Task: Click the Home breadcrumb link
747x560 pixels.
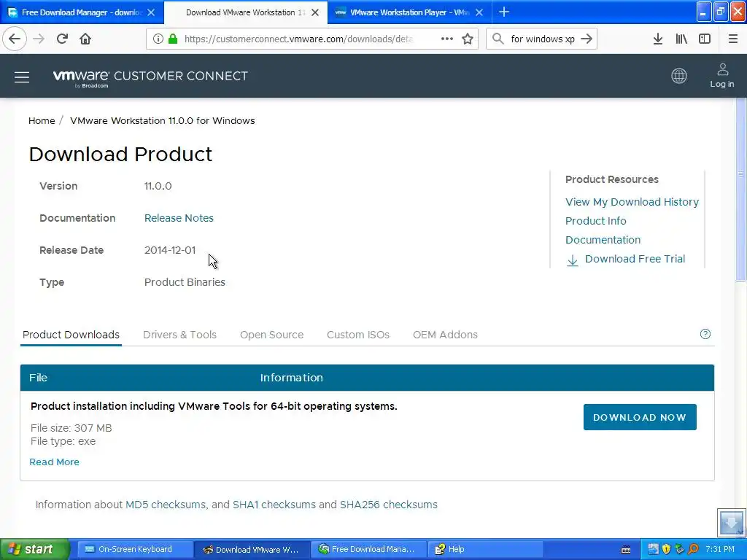Action: tap(42, 120)
